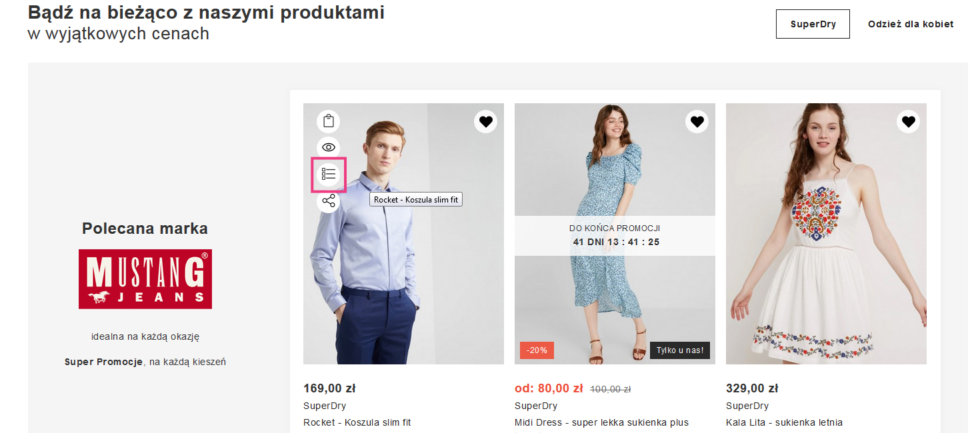This screenshot has width=980, height=433.
Task: Click SuperDry brand under the 169,00 zł price
Action: coord(325,406)
